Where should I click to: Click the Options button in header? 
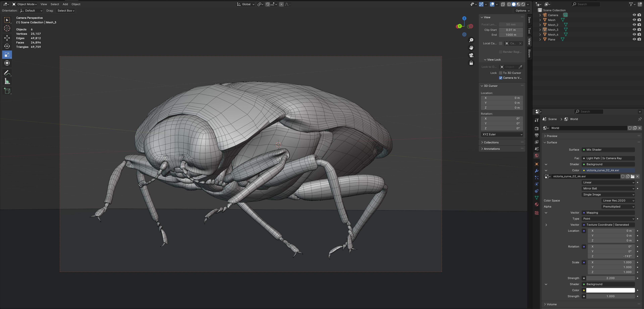point(522,11)
